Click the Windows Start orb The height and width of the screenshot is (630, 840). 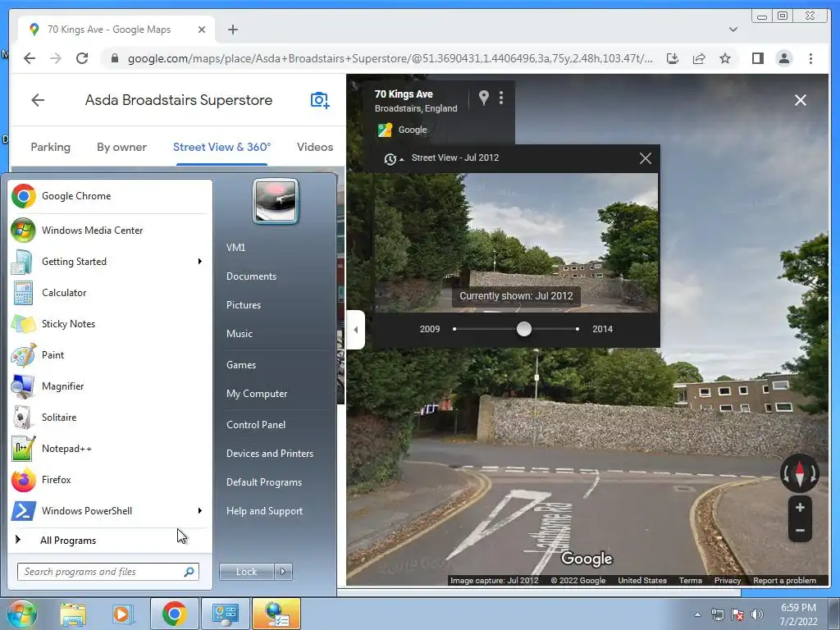click(x=21, y=614)
